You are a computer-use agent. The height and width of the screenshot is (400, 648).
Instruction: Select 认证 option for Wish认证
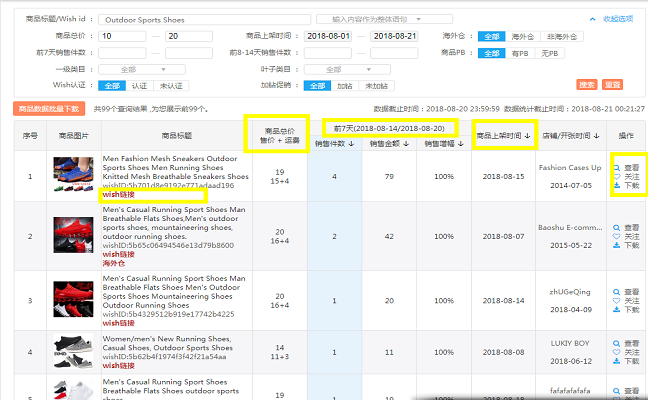pos(139,86)
